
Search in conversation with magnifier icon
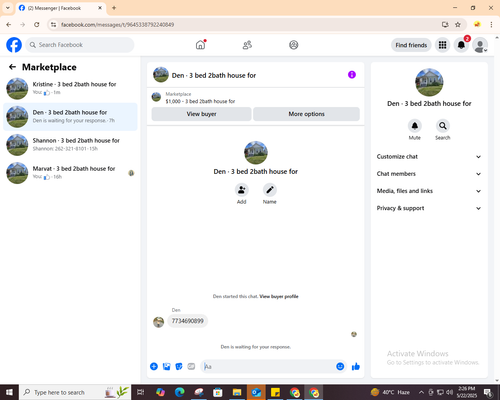[443, 126]
